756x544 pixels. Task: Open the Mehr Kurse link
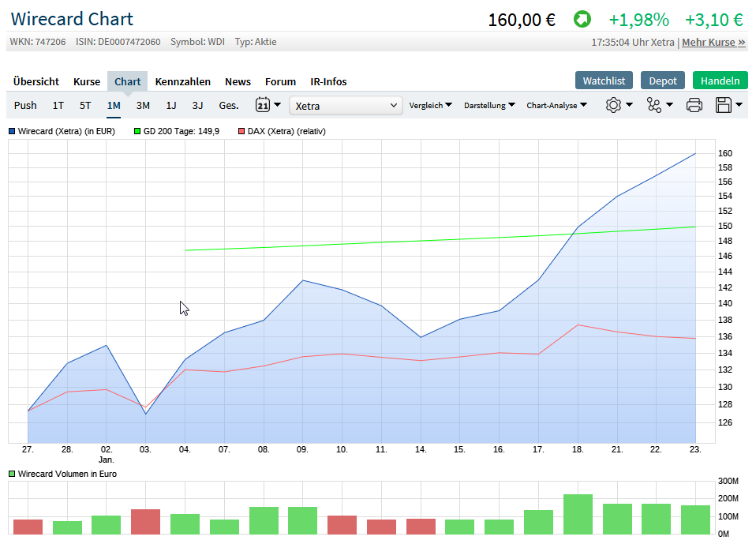point(713,43)
